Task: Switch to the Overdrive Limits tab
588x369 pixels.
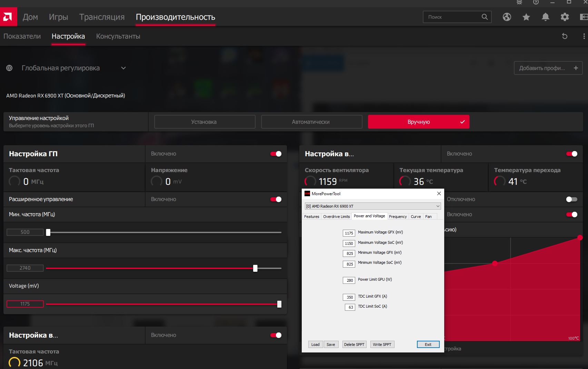Action: click(336, 217)
